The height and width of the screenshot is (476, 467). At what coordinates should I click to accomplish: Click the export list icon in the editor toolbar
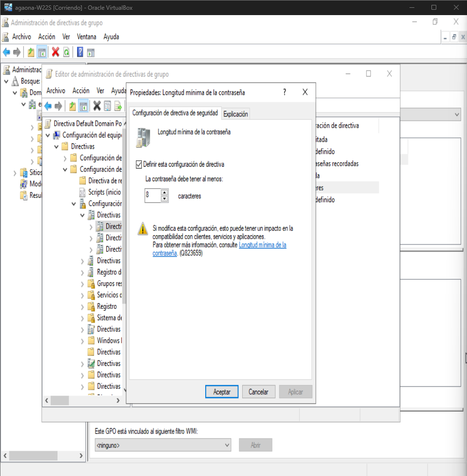[x=117, y=106]
